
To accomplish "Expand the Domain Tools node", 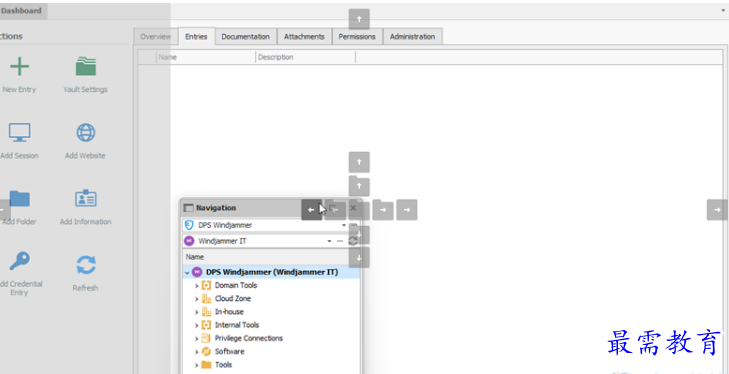I will [197, 286].
